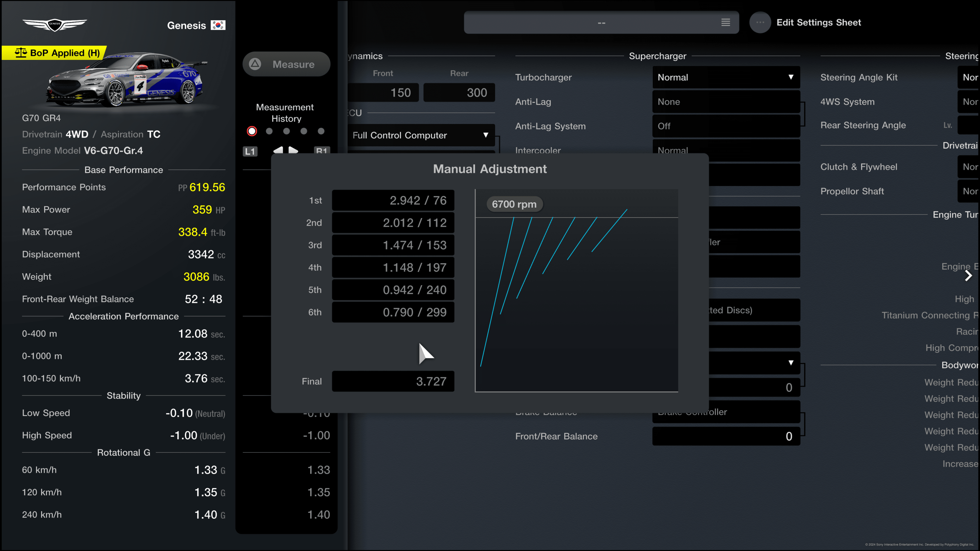980x551 pixels.
Task: Adjust the Front/Rear Balance value
Action: coord(726,436)
